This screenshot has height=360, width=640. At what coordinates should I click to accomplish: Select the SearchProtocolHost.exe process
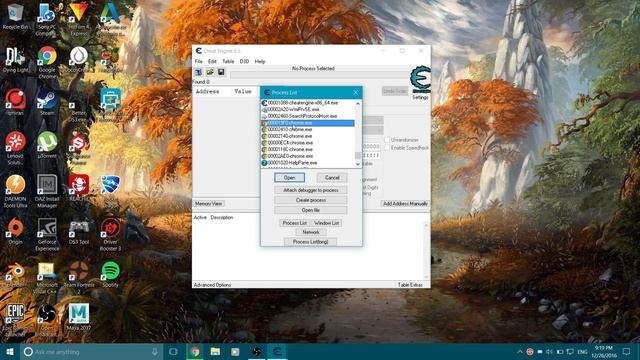(308, 116)
